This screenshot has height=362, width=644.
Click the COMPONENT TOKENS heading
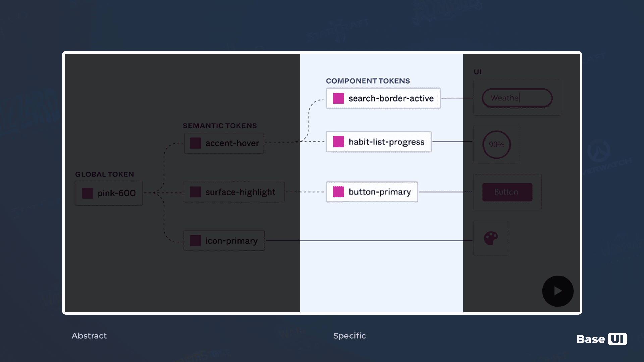368,81
